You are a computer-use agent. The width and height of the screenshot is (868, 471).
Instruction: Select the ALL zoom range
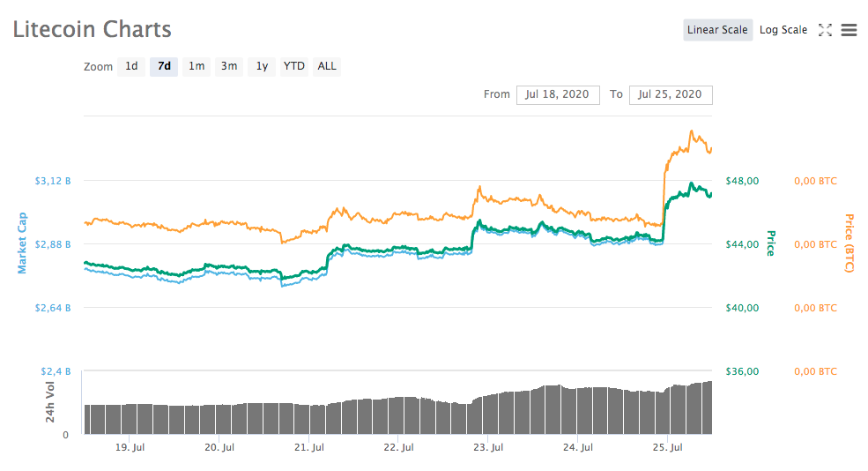[x=327, y=66]
